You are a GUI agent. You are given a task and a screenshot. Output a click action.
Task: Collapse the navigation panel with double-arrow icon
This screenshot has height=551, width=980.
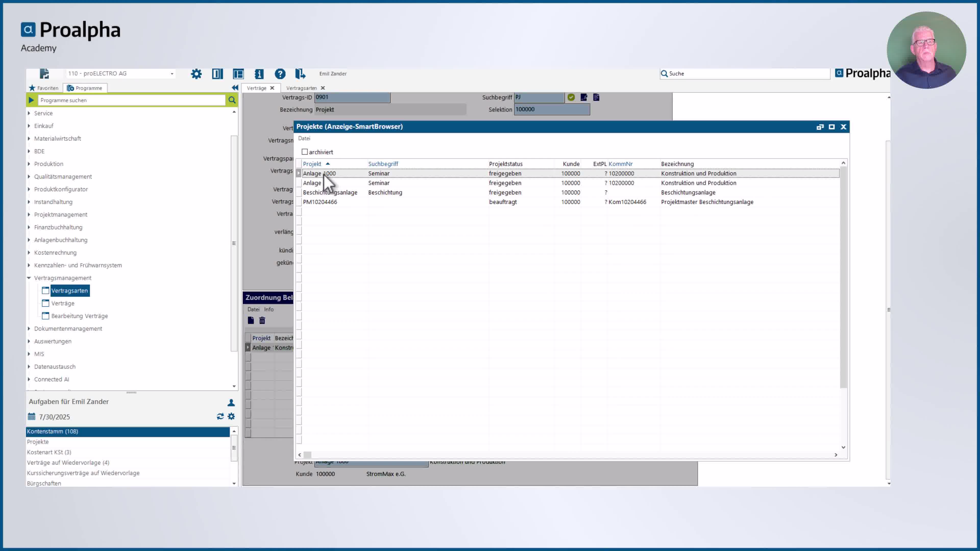point(235,88)
